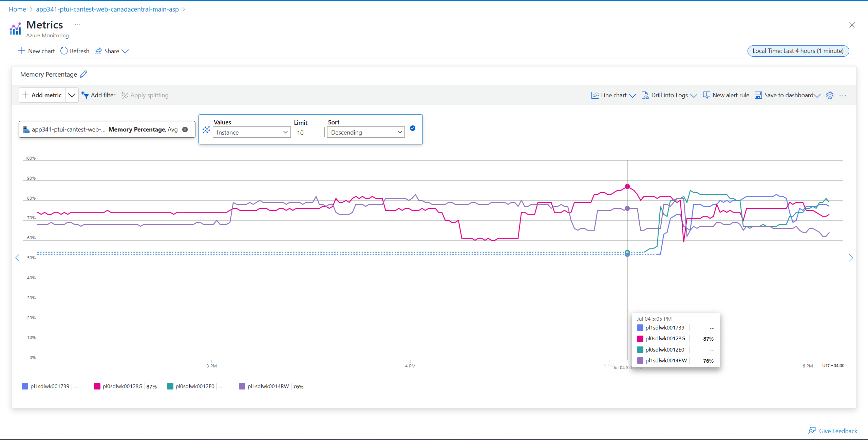Click the pink data point at 87%
Image resolution: width=868 pixels, height=440 pixels.
[627, 186]
